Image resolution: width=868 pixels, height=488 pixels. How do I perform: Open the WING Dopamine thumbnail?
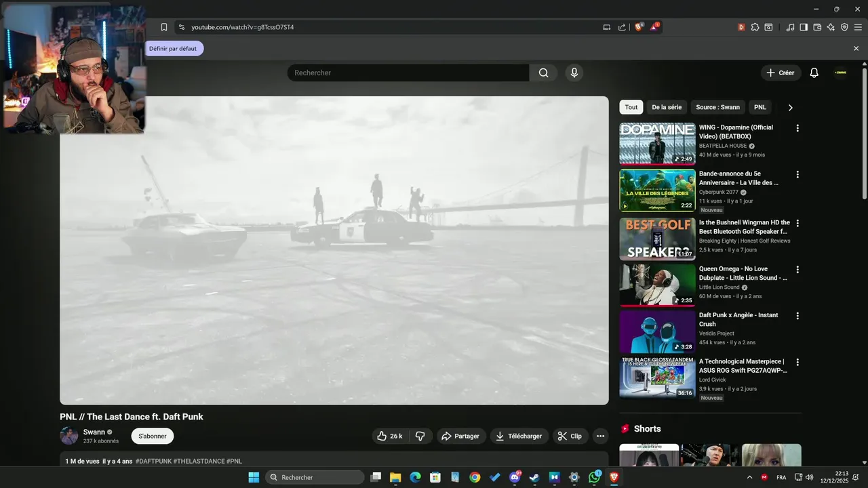coord(657,144)
